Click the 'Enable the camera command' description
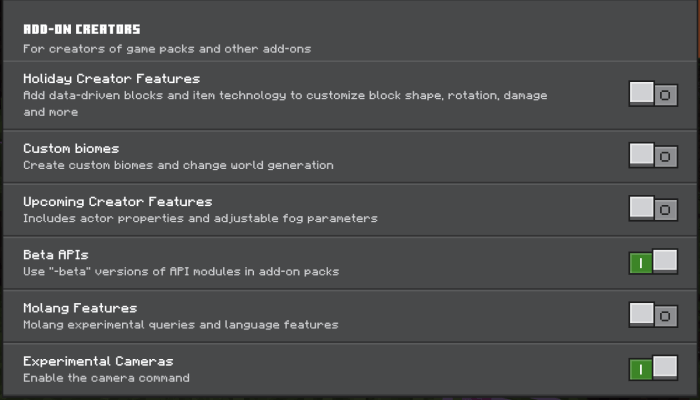The width and height of the screenshot is (700, 400). point(106,378)
